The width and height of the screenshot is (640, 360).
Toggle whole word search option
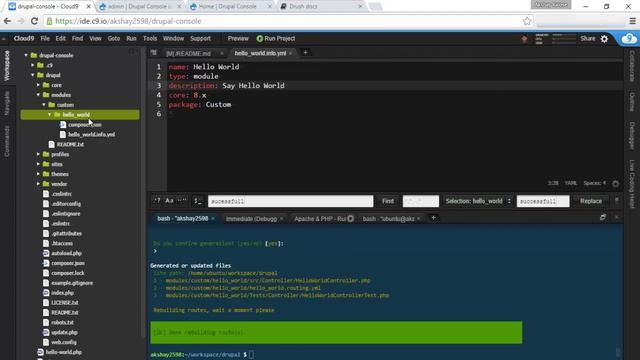click(182, 200)
